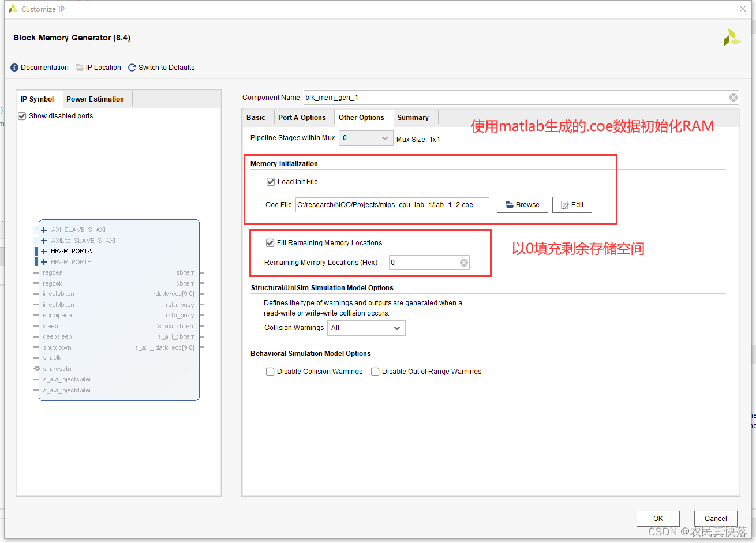Enable Disable Collision Warnings checkbox
Image resolution: width=756 pixels, height=543 pixels.
270,372
